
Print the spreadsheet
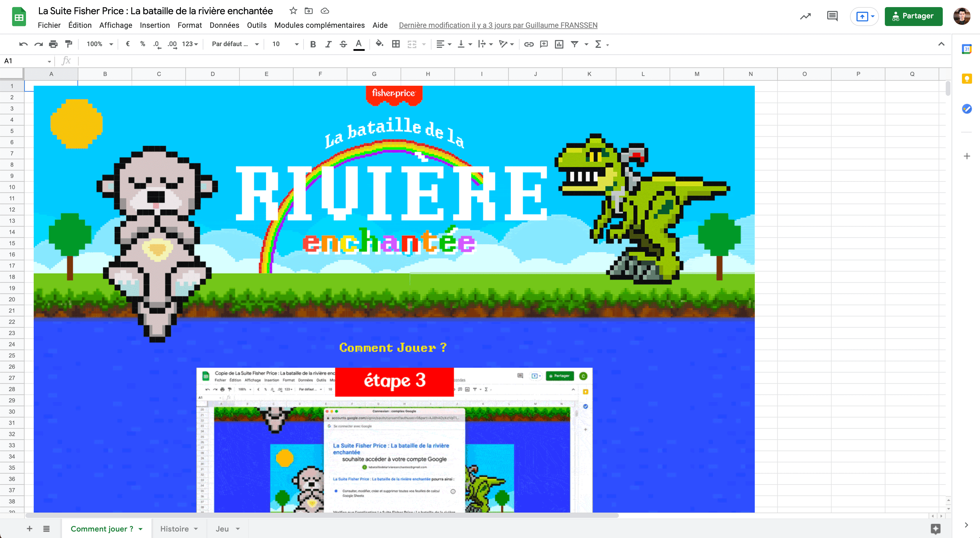[x=53, y=44]
